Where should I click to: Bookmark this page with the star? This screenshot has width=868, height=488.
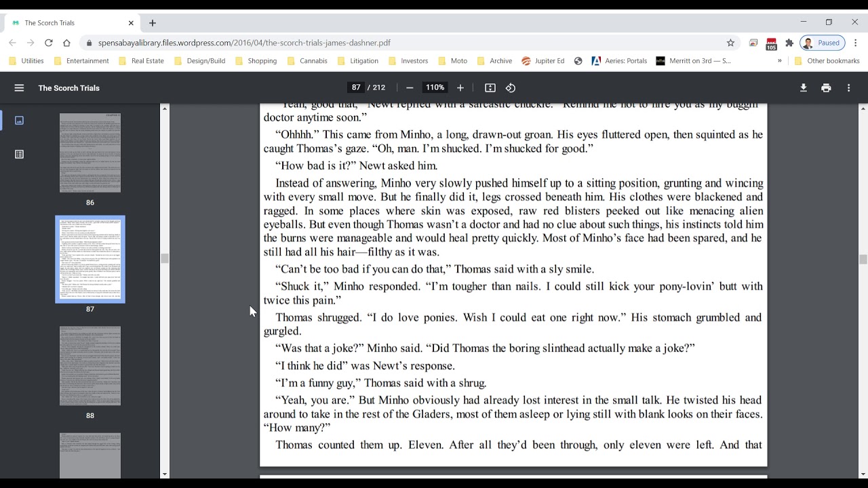(x=730, y=43)
